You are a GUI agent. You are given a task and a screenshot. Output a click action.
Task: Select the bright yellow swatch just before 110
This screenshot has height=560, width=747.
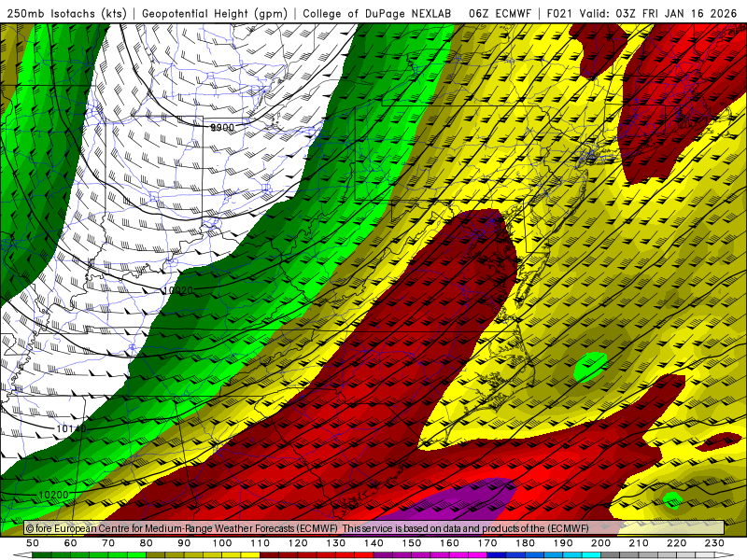(250, 555)
